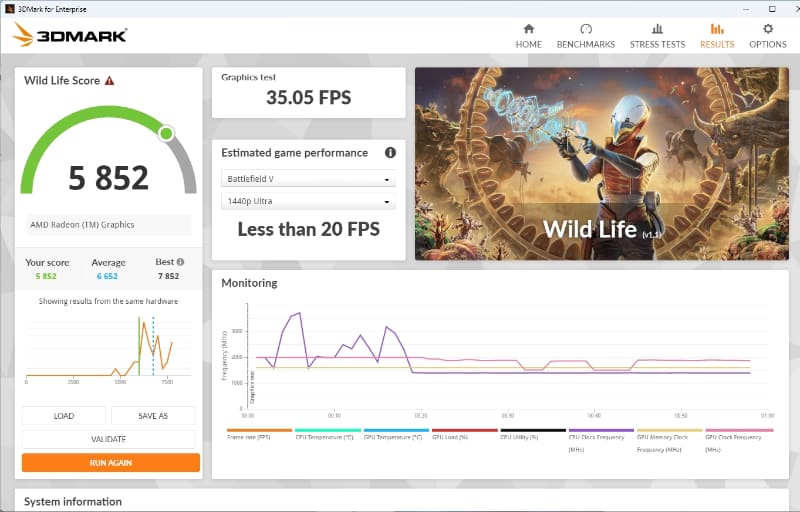Maximize the 3DMark window
800x512 pixels.
pos(772,9)
